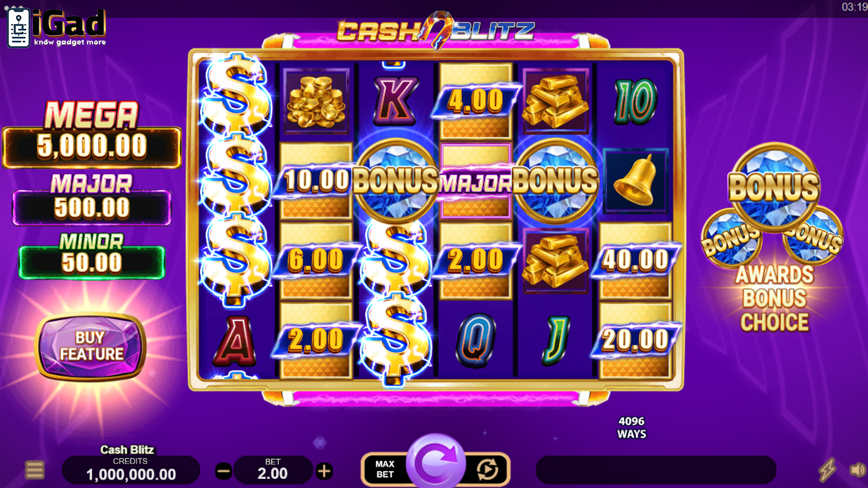868x488 pixels.
Task: Decrease bet with the minus button
Action: coord(223,472)
